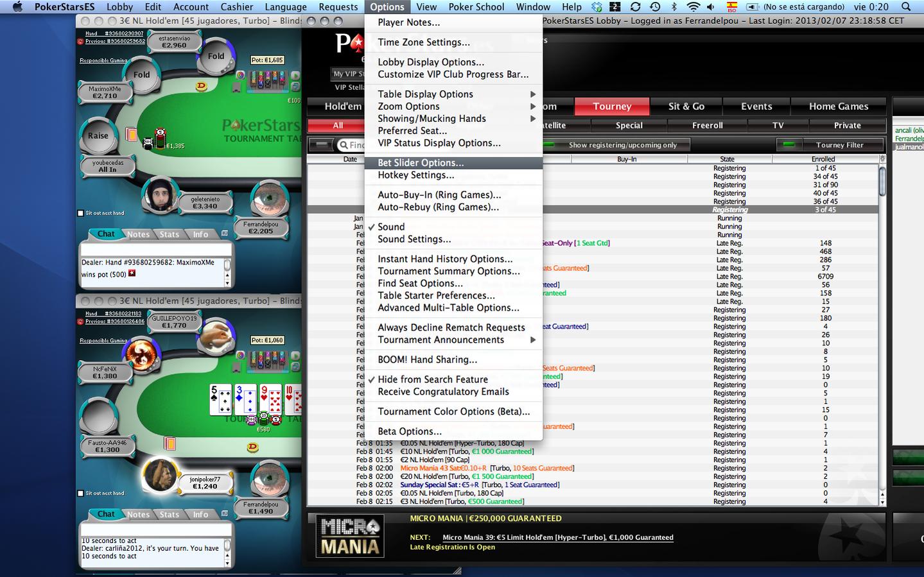Click the sync arrows menu bar icon
The height and width of the screenshot is (577, 924).
tap(635, 7)
